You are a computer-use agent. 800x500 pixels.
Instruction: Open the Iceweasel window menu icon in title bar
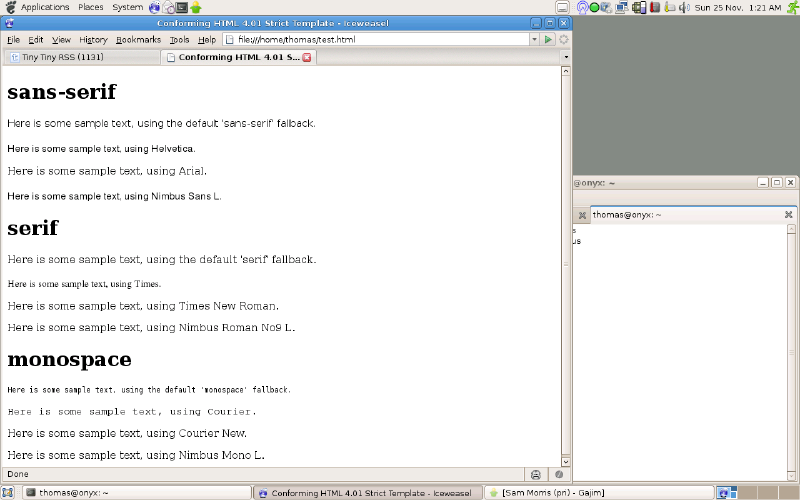tap(9, 23)
